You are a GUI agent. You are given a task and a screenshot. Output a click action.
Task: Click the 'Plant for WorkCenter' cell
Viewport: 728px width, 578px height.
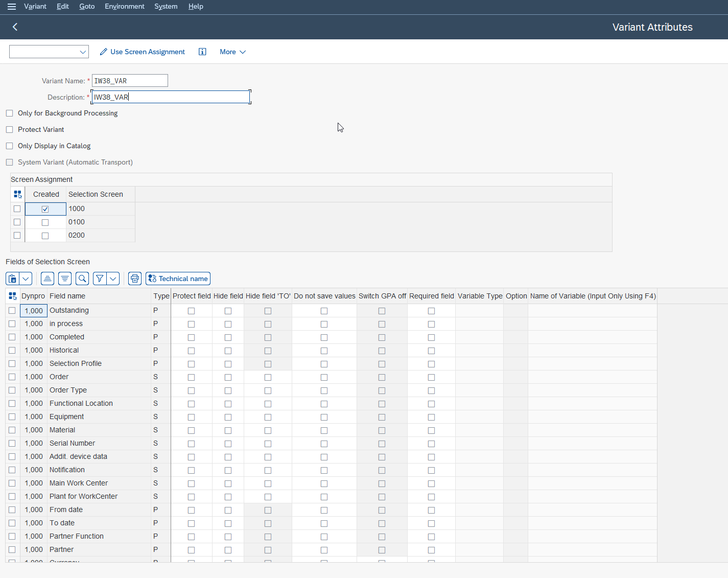coord(100,496)
